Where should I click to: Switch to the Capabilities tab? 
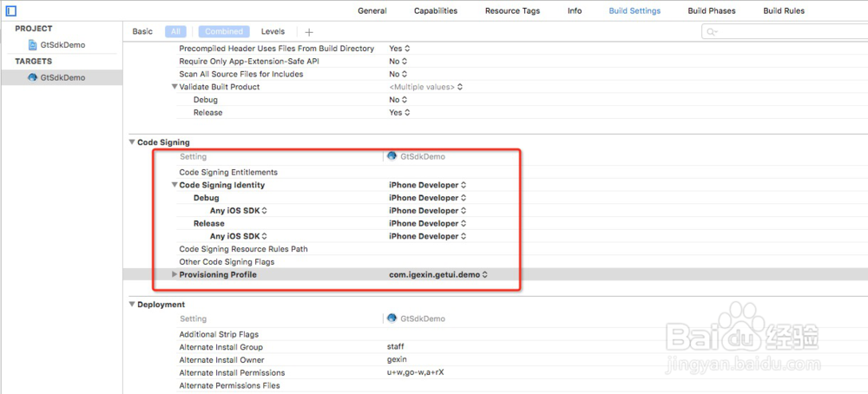pyautogui.click(x=436, y=11)
